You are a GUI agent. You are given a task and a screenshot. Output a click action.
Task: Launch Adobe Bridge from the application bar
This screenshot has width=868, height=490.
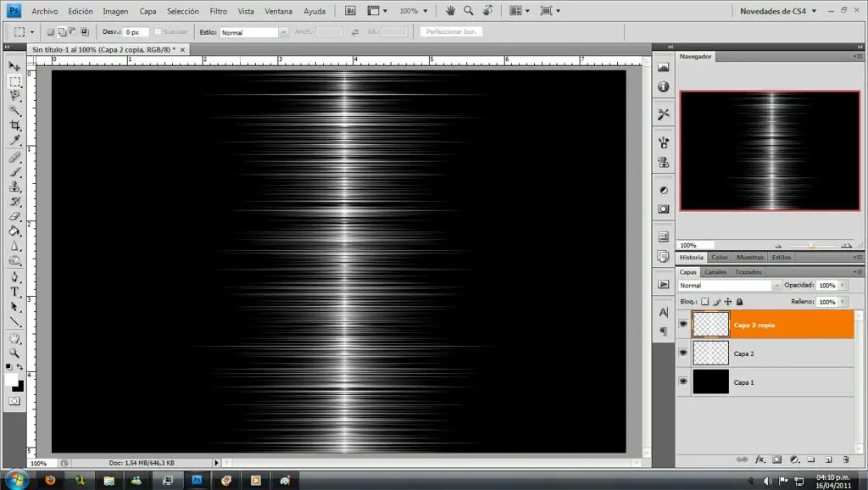tap(350, 10)
